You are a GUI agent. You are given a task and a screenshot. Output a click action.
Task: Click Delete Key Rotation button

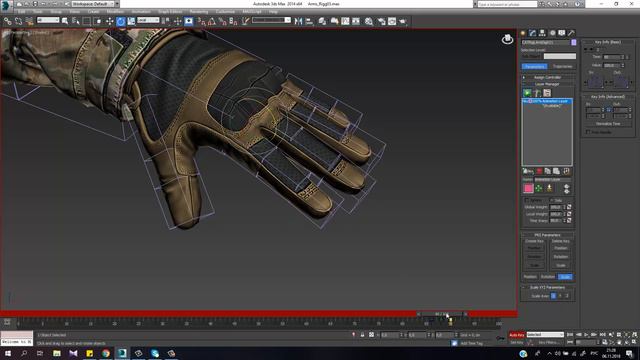(x=561, y=257)
